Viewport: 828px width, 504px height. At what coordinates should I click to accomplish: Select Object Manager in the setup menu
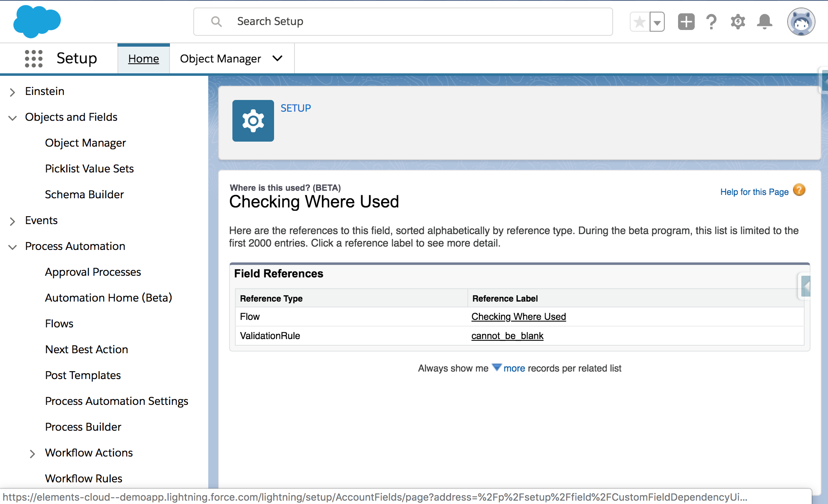85,143
